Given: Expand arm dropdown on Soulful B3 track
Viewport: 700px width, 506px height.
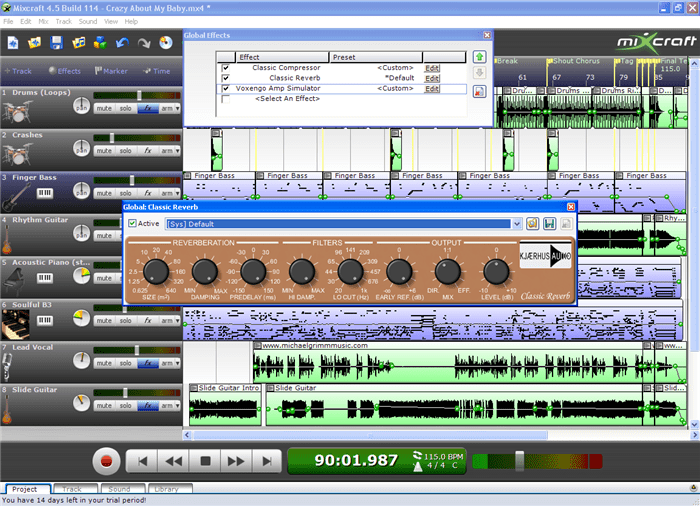Looking at the screenshot, I should pos(177,321).
